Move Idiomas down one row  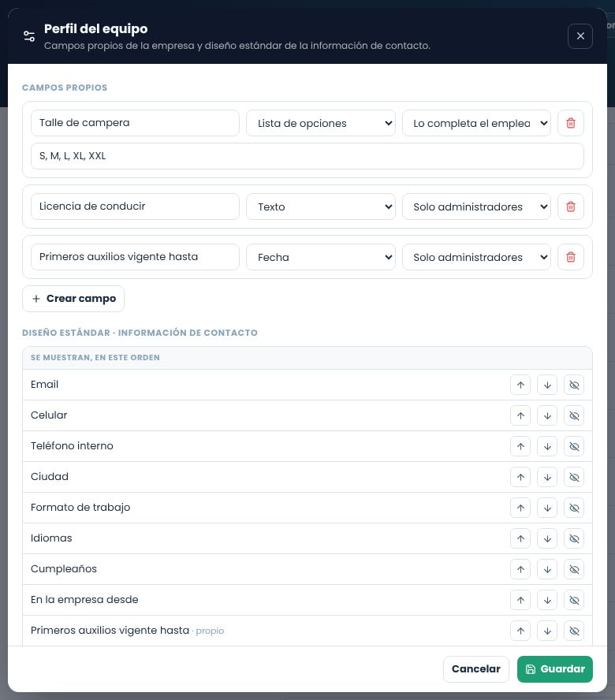click(x=547, y=539)
